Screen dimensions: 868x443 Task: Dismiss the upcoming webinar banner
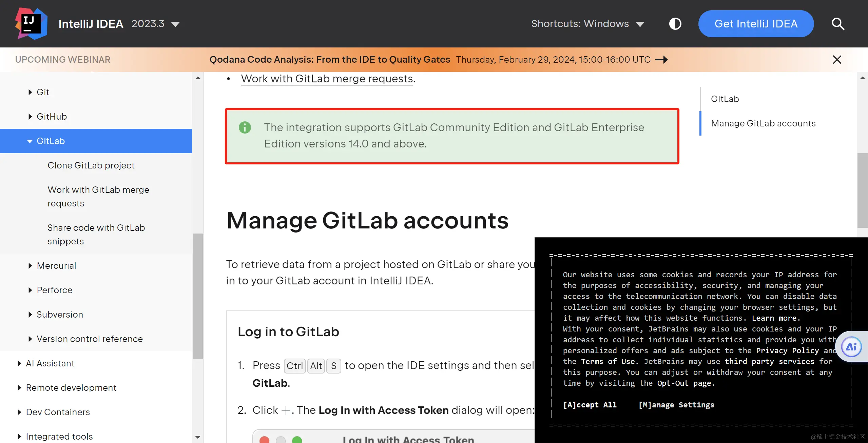[837, 60]
